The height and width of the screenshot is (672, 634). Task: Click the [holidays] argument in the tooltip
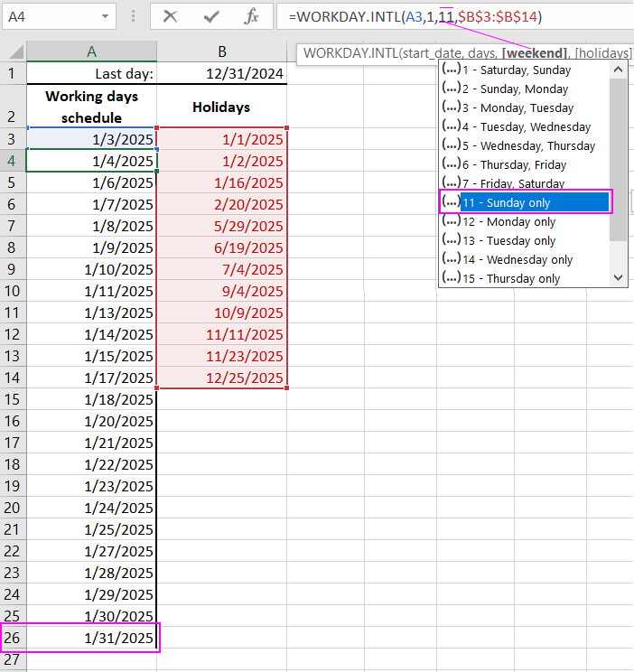tap(602, 53)
